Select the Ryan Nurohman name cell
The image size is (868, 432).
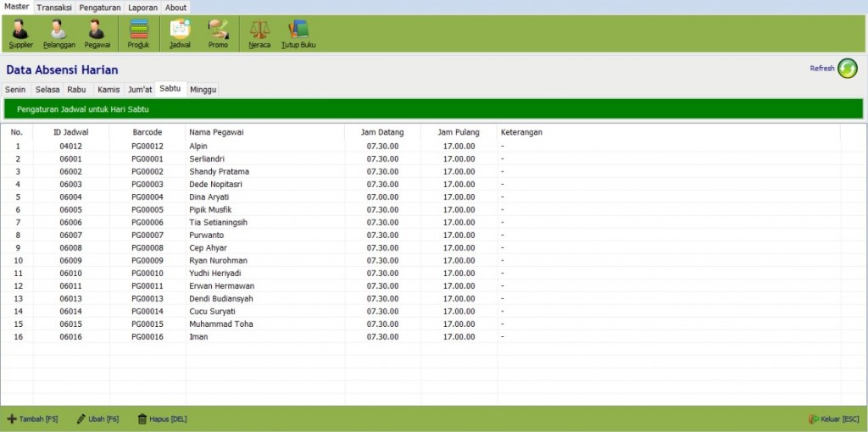[265, 261]
